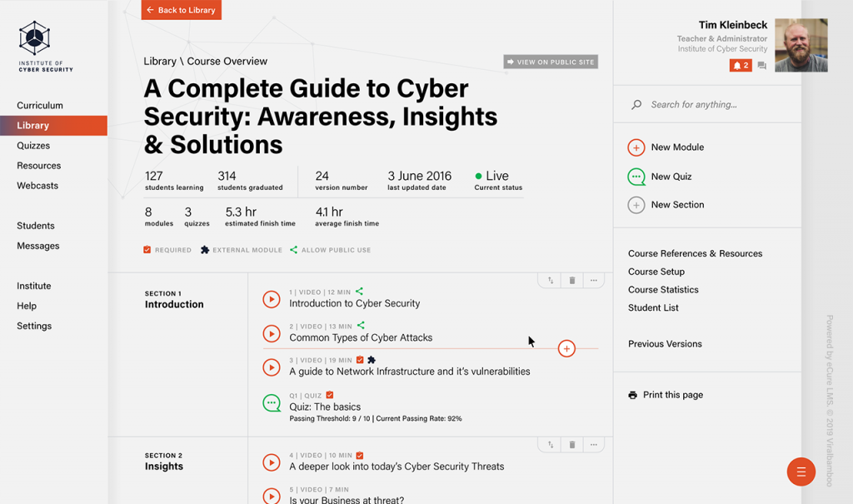
Task: Reorder Section 1 Introduction with the arrows icon
Action: [551, 280]
